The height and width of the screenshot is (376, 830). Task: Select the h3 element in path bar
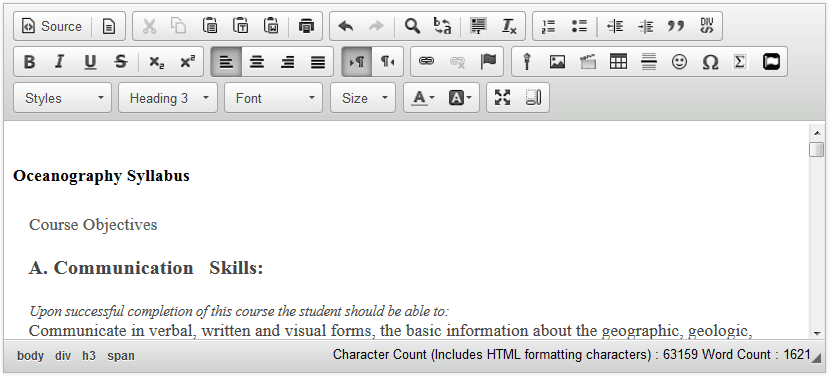[x=89, y=356]
